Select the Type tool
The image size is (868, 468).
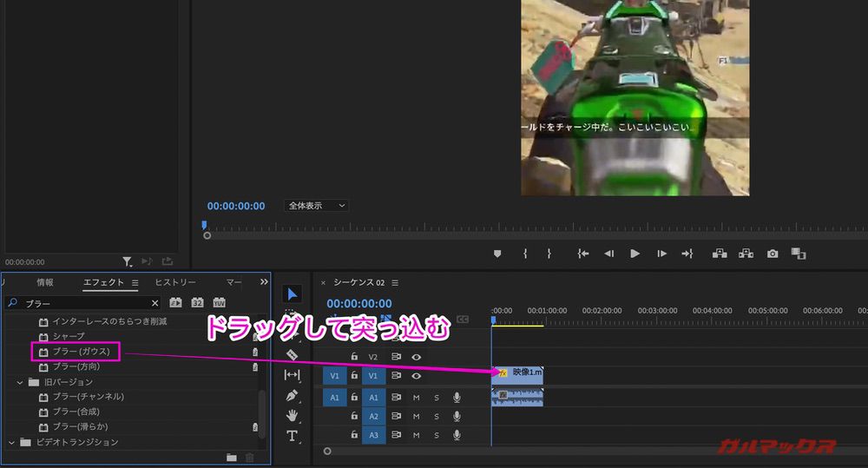pyautogui.click(x=293, y=436)
